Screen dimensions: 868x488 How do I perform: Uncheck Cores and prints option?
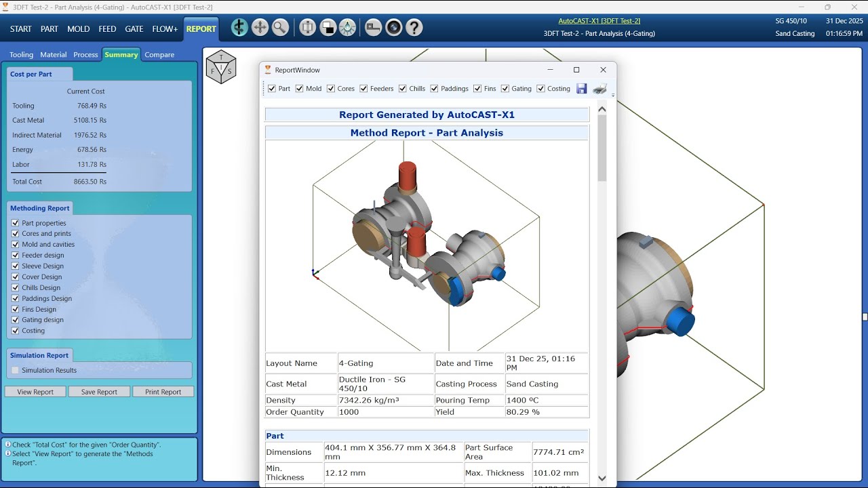[16, 234]
